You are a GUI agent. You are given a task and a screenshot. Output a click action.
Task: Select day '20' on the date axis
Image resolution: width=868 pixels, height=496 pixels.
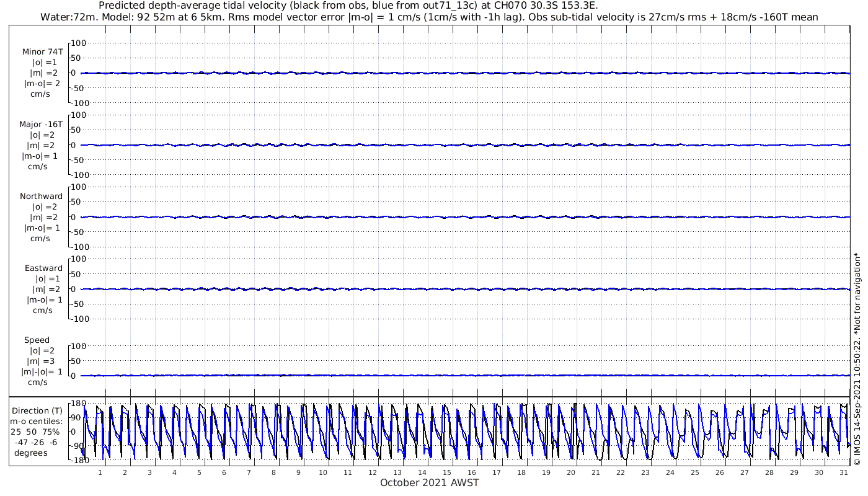571,472
